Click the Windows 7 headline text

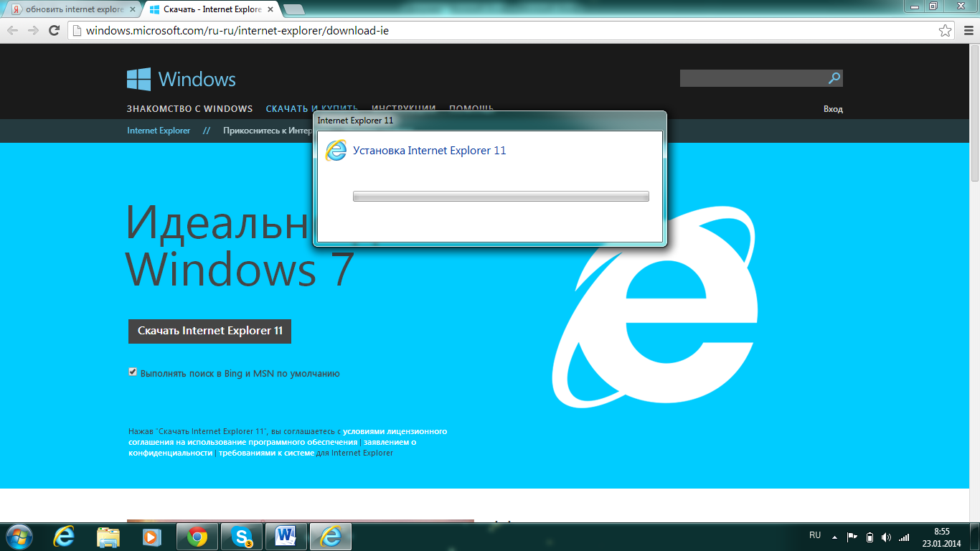click(240, 269)
